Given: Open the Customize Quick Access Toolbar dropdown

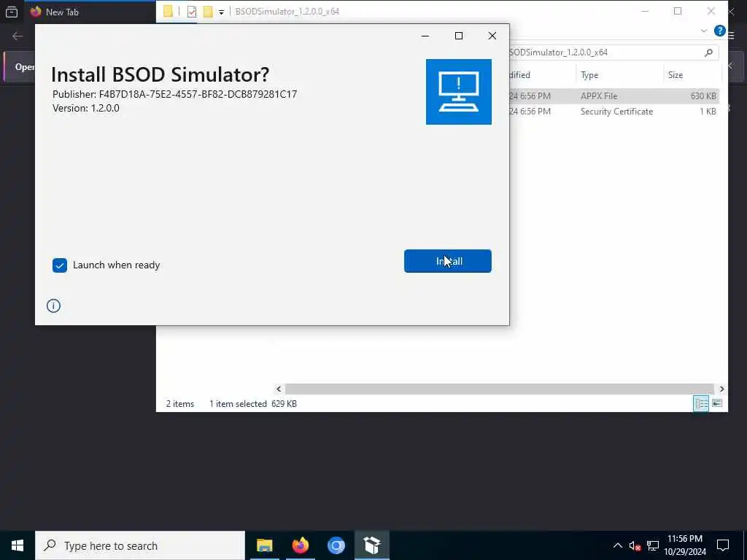Looking at the screenshot, I should click(x=222, y=12).
